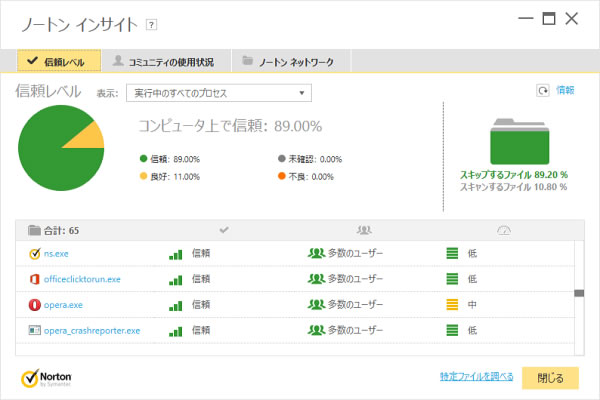The width and height of the screenshot is (600, 400).
Task: Click the trust pie chart
Action: (61, 148)
